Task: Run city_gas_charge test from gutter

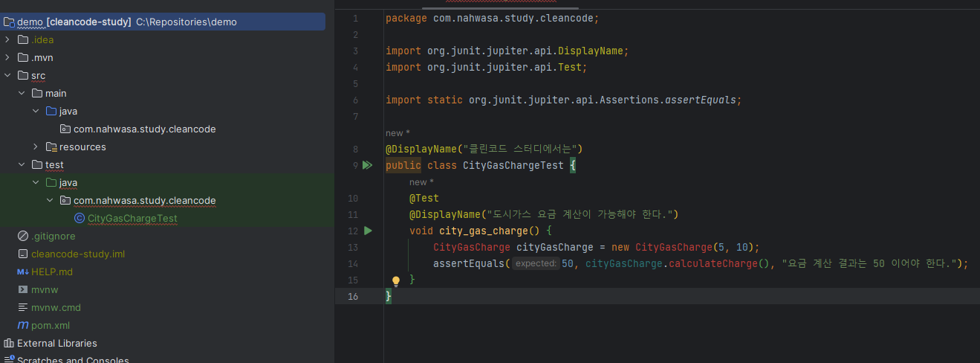Action: click(x=368, y=231)
